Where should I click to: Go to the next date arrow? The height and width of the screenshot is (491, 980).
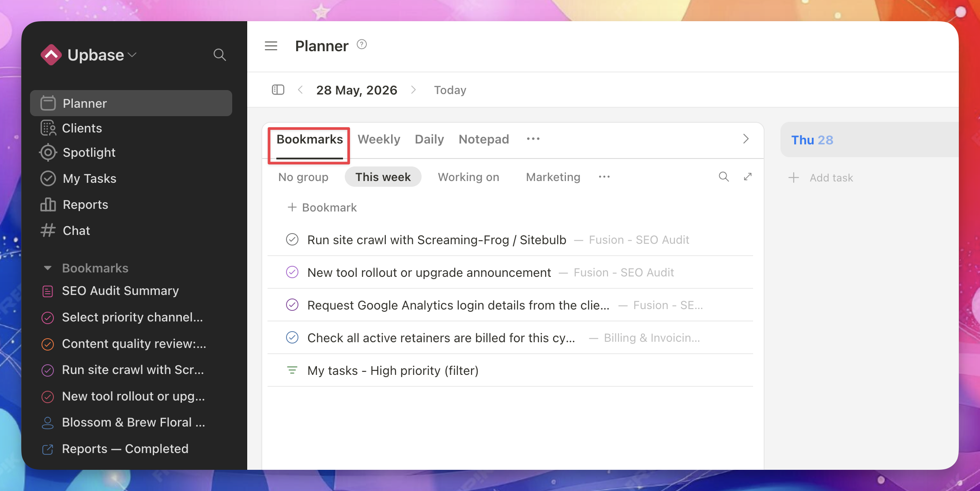tap(414, 90)
